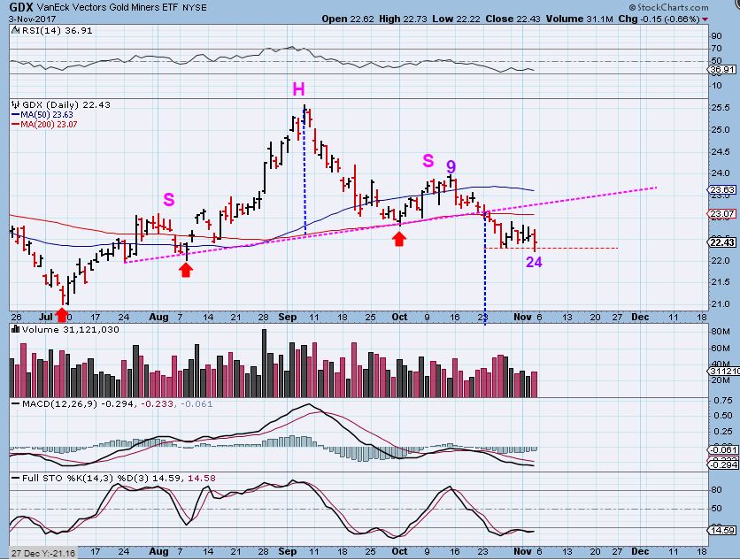This screenshot has height=560, width=740.
Task: Click the High 22.73 value
Action: click(403, 19)
